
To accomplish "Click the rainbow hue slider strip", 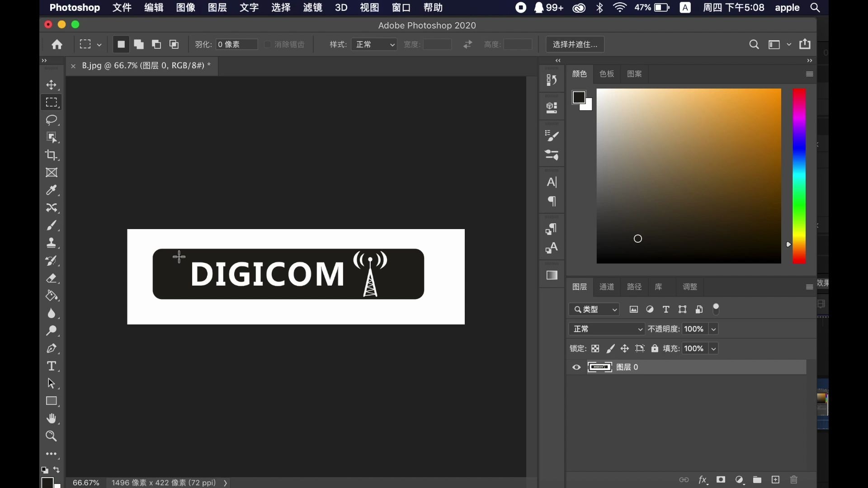I will pyautogui.click(x=799, y=176).
